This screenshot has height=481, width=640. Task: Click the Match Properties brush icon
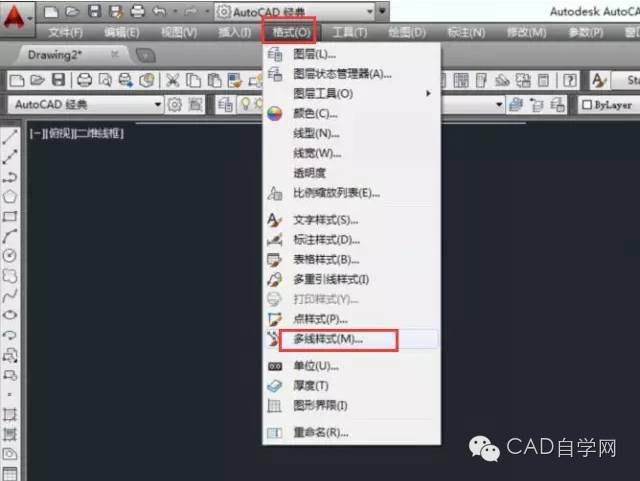(235, 80)
